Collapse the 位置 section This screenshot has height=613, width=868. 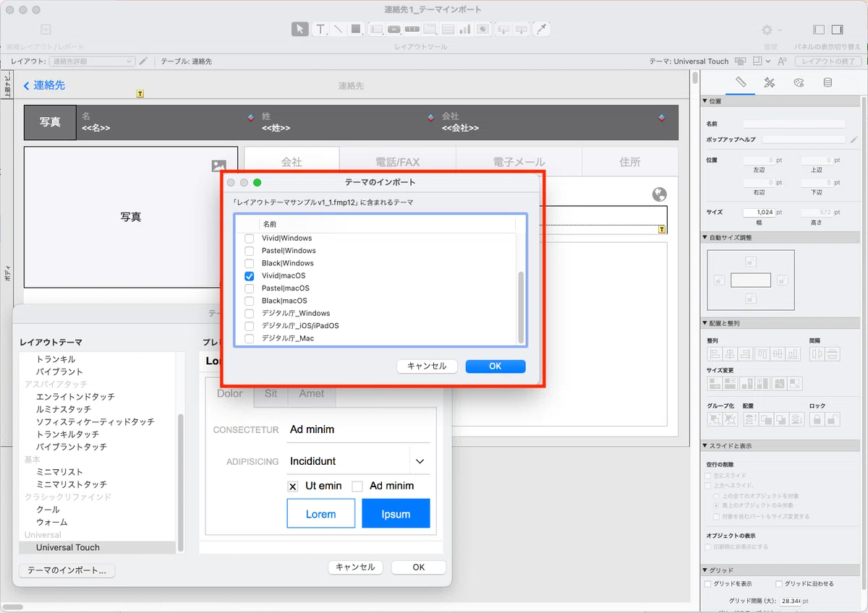[705, 101]
